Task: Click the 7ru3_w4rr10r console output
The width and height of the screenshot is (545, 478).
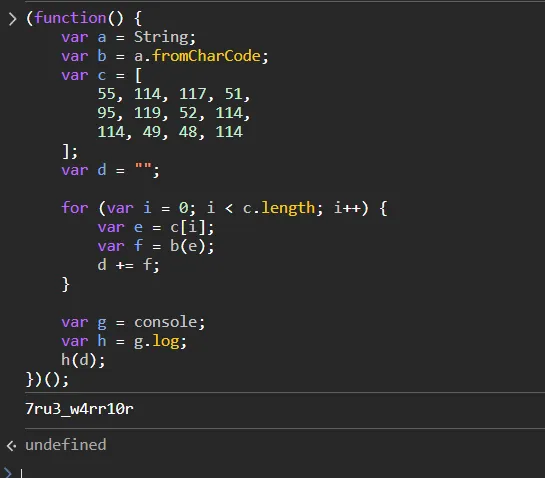Action: (79, 409)
